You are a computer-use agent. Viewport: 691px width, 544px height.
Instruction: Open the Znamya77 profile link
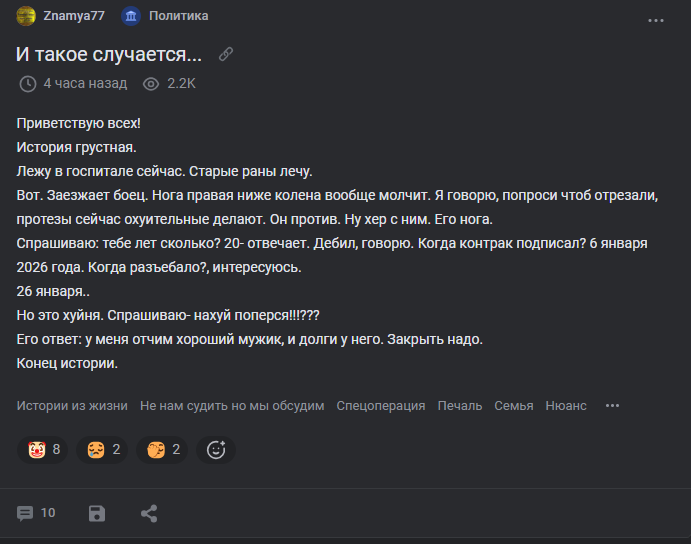pos(74,16)
